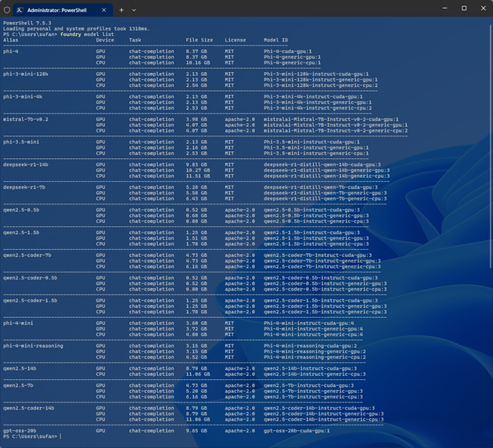Click the 'Alias' column header text
The image size is (493, 448).
coord(10,40)
